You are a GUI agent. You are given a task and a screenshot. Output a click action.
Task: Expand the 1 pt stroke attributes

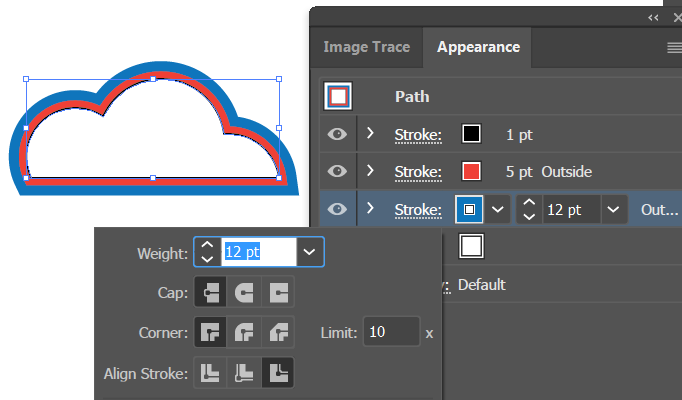(370, 133)
